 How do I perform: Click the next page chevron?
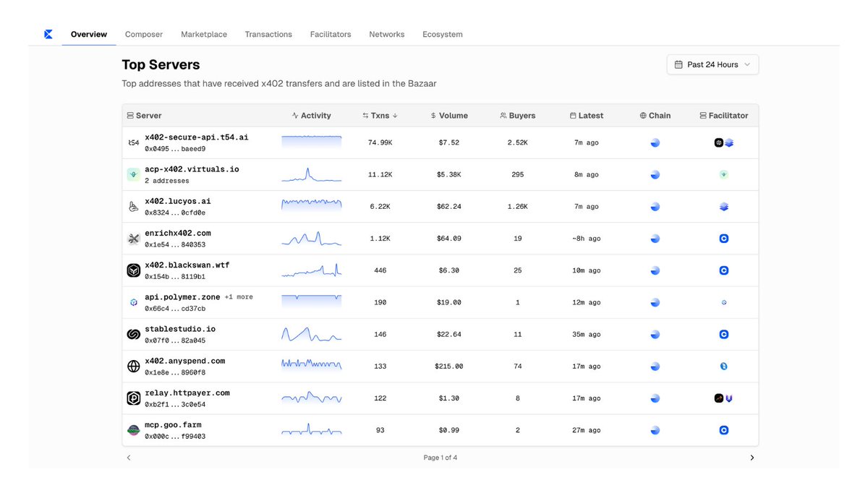coord(752,457)
